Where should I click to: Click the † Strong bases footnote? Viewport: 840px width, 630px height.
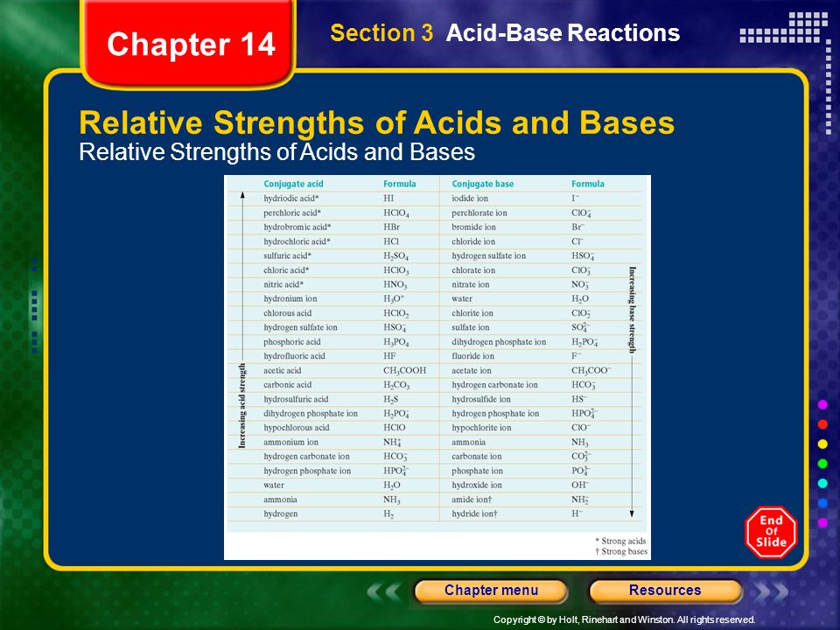point(621,551)
